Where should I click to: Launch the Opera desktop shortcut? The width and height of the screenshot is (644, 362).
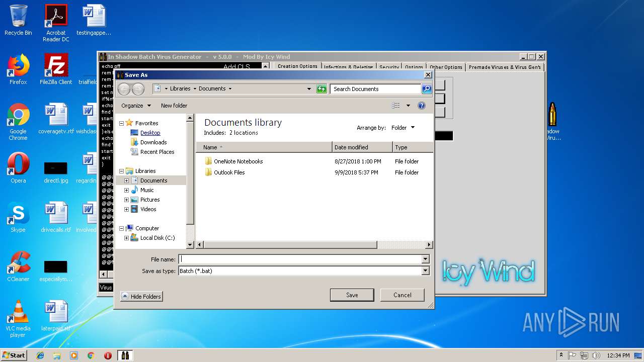(x=18, y=168)
